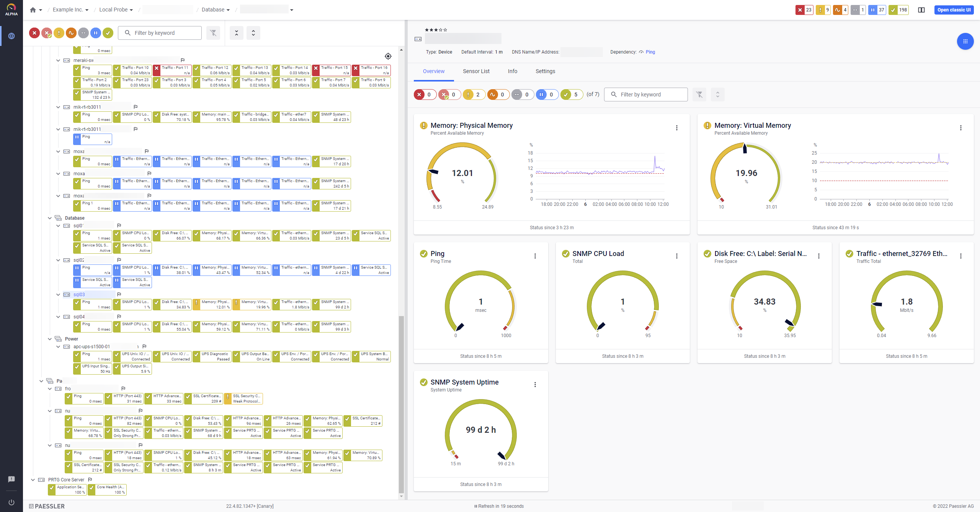The image size is (980, 512).
Task: Collapse the Power group node
Action: click(x=50, y=339)
